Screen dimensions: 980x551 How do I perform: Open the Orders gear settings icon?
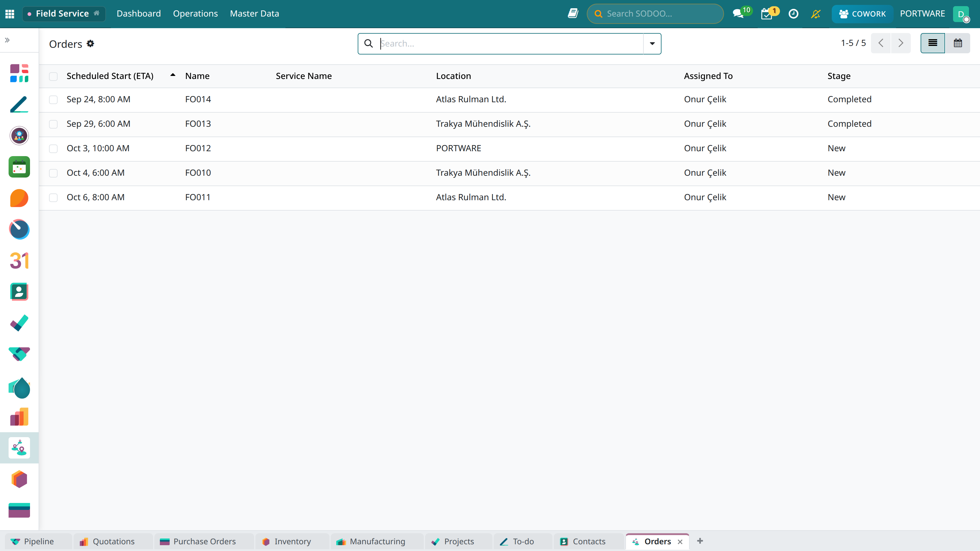click(x=90, y=44)
